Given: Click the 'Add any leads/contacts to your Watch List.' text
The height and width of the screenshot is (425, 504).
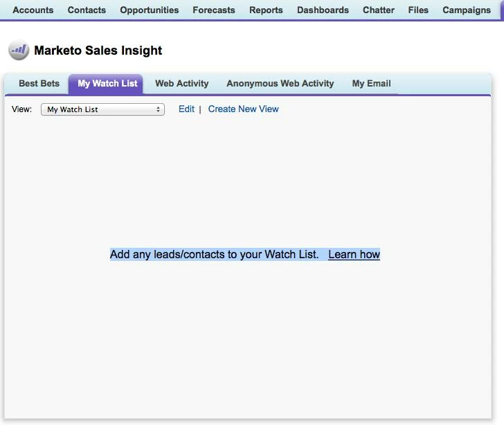Looking at the screenshot, I should coord(214,254).
